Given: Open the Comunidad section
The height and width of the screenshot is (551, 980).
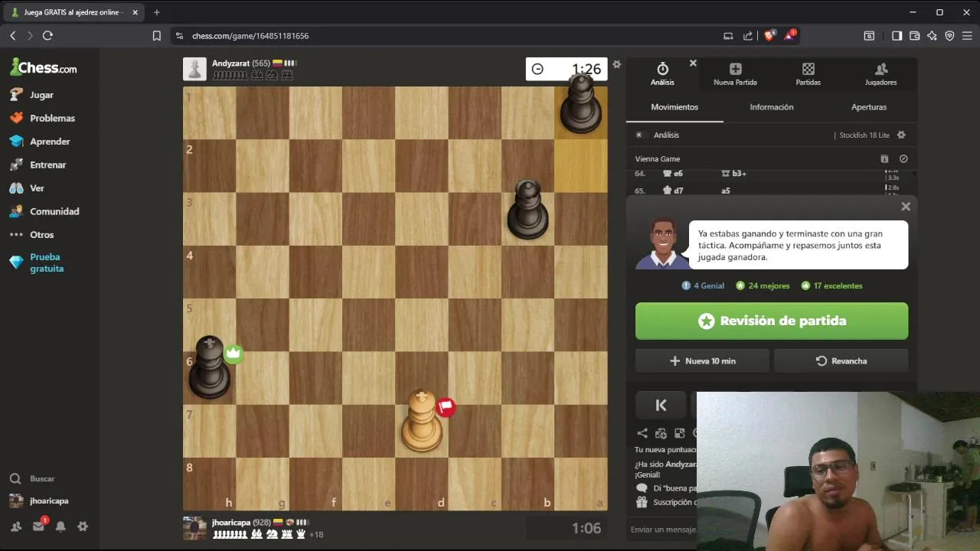Looking at the screenshot, I should pyautogui.click(x=44, y=211).
